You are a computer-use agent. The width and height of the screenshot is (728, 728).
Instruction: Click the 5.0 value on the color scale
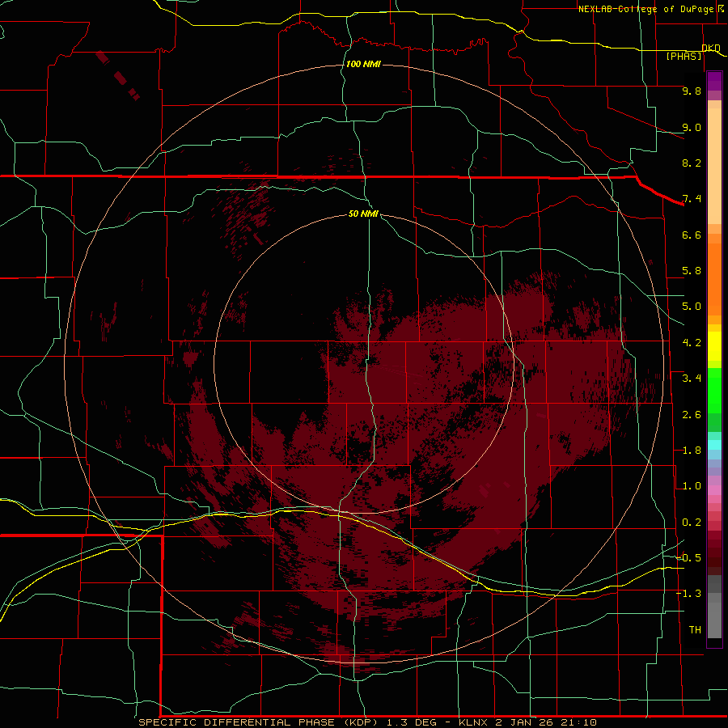(692, 307)
